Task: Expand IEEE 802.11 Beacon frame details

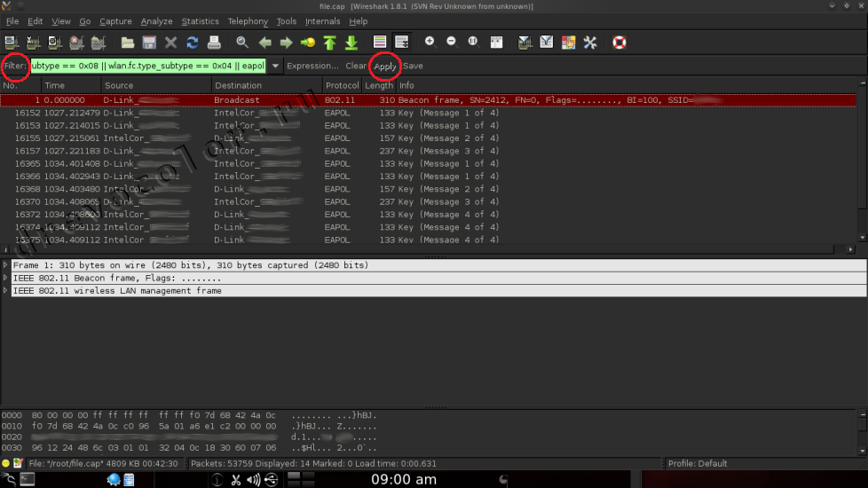Action: [5, 278]
